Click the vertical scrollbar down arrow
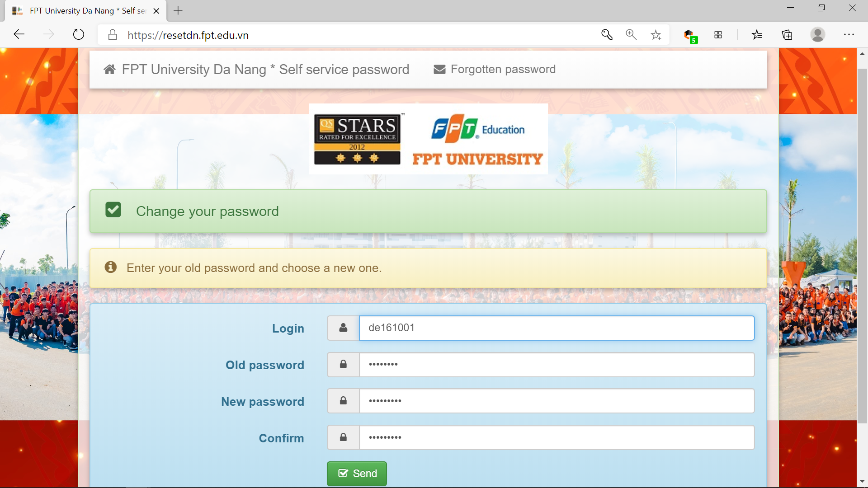This screenshot has width=868, height=488. point(862,481)
